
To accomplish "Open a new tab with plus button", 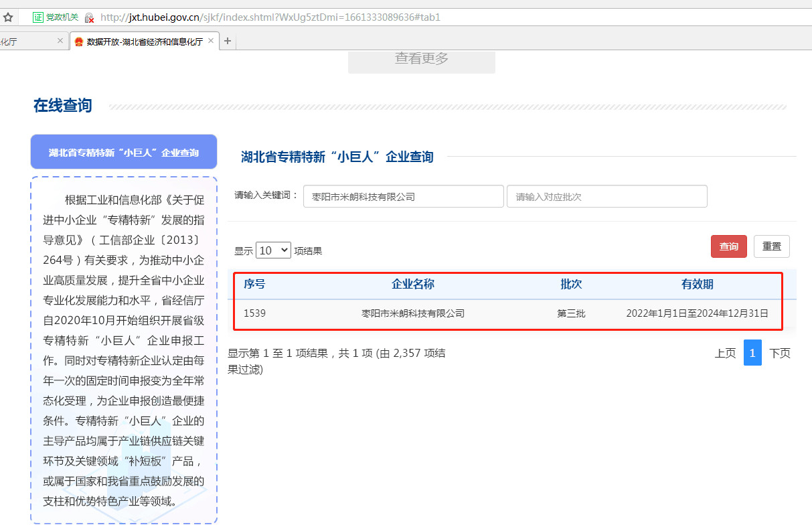I will pos(228,42).
